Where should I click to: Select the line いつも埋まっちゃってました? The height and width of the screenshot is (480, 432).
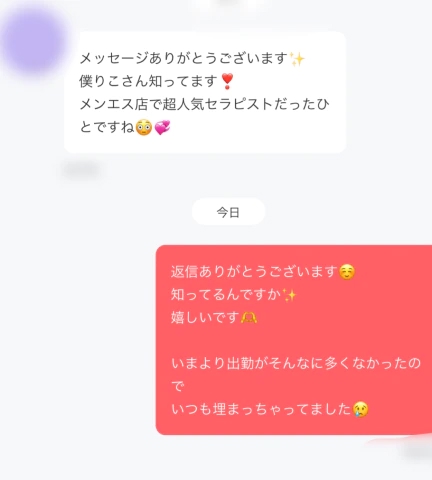[x=261, y=409]
